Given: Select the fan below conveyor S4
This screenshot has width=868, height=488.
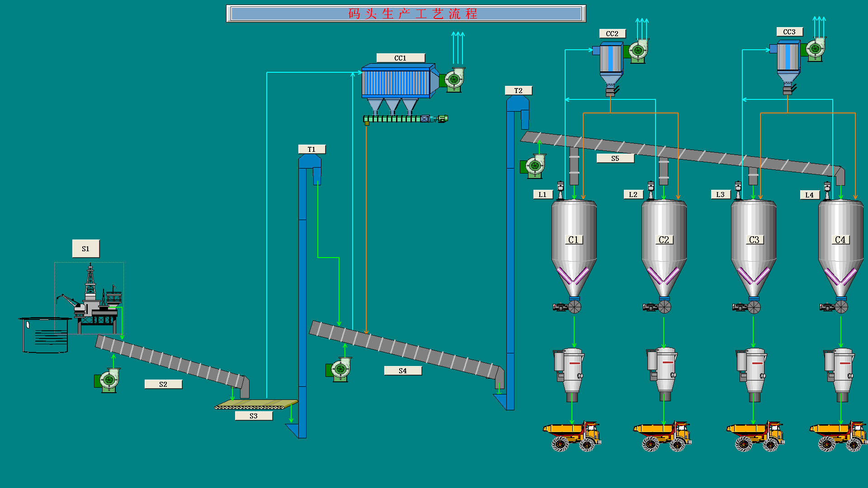Looking at the screenshot, I should [x=340, y=370].
